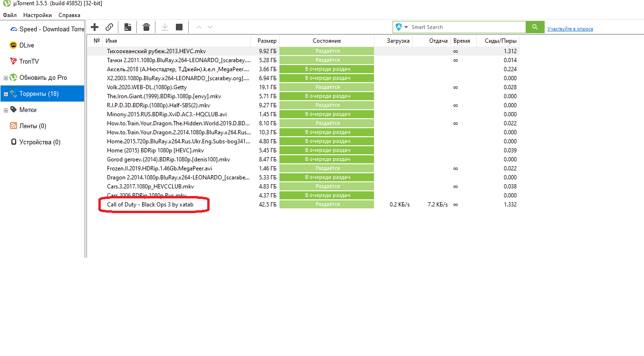
Task: Click the 0.2 КБ/s download speed cell
Action: coord(399,204)
